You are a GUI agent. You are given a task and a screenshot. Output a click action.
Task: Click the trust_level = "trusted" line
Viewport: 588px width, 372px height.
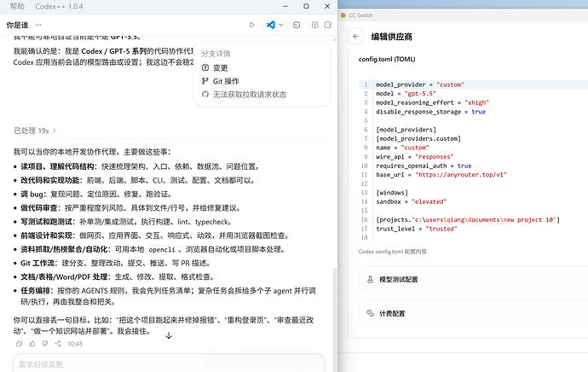[x=417, y=229]
